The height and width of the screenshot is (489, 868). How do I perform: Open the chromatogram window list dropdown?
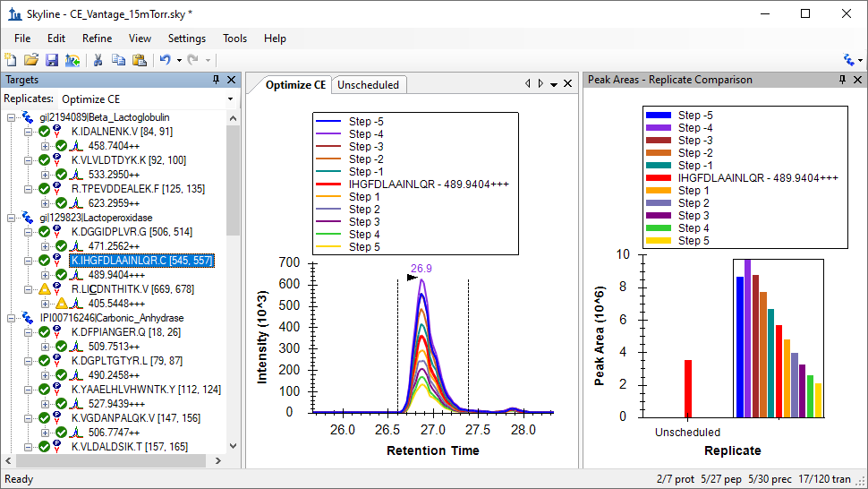coord(554,84)
